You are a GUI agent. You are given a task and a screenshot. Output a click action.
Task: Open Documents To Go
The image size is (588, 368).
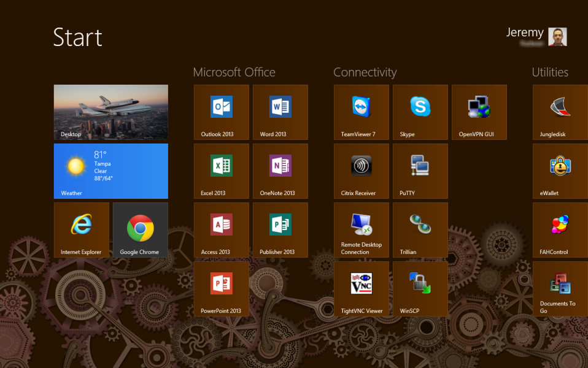click(560, 289)
